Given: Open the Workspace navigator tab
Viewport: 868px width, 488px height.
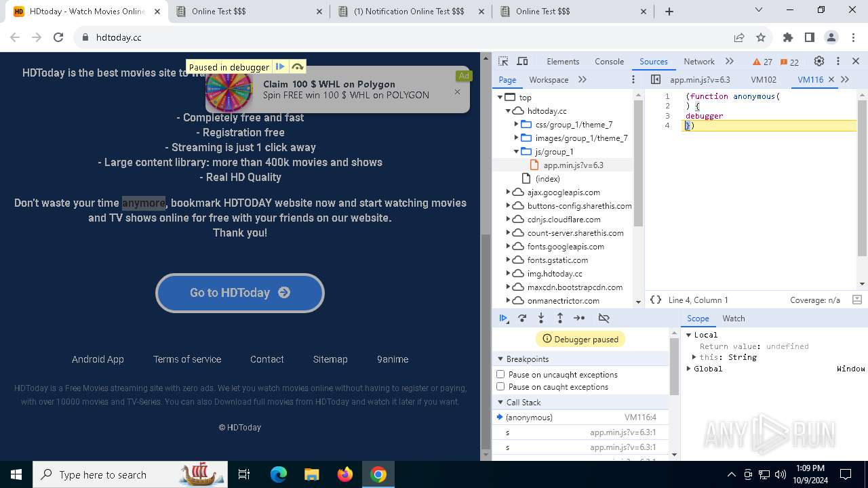Looking at the screenshot, I should 549,79.
